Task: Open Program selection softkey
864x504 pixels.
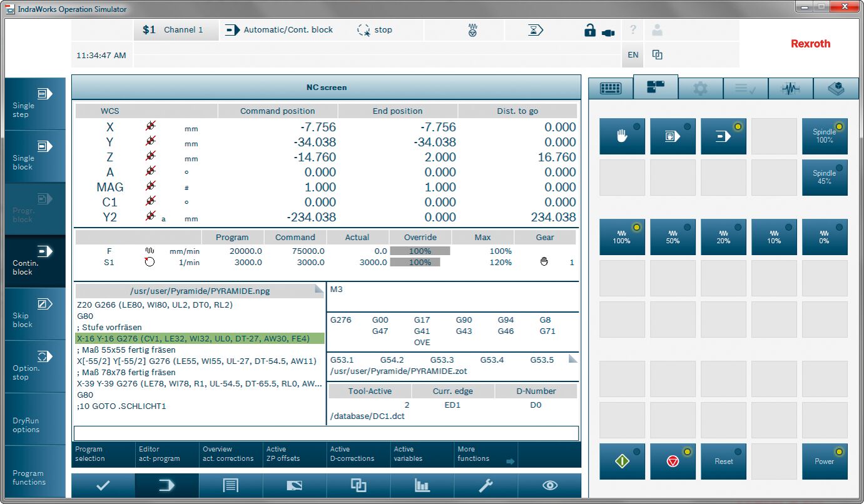Action: point(103,454)
